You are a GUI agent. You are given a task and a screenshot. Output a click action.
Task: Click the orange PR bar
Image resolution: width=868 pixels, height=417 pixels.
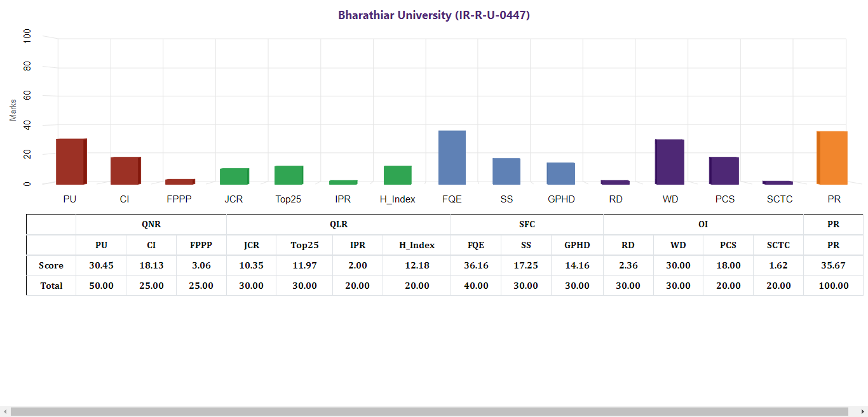pyautogui.click(x=832, y=158)
